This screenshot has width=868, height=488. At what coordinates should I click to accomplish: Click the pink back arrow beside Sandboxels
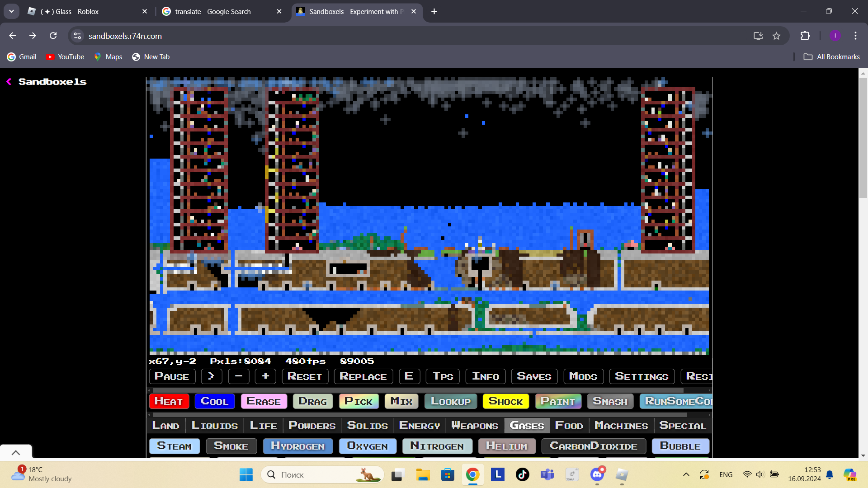[9, 82]
